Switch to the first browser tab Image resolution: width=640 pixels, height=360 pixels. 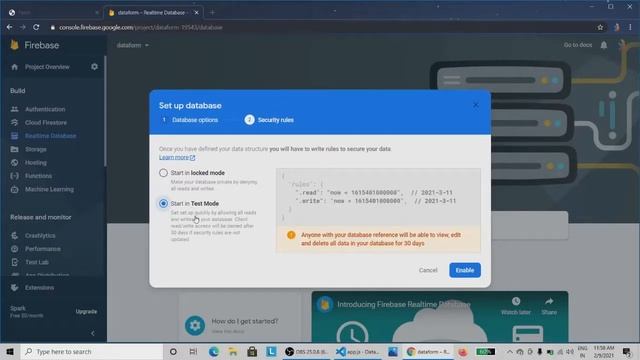pyautogui.click(x=53, y=13)
